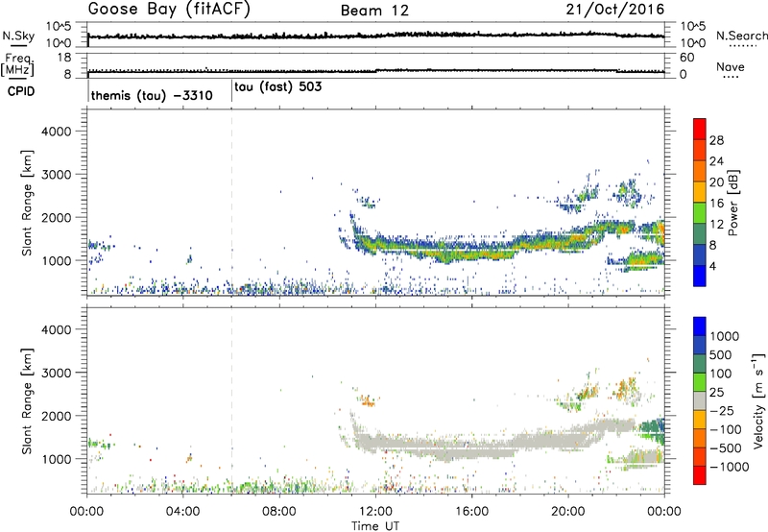Select the "Freq. [MHz]" axis label
Screen dimensions: 768x532
(18, 64)
